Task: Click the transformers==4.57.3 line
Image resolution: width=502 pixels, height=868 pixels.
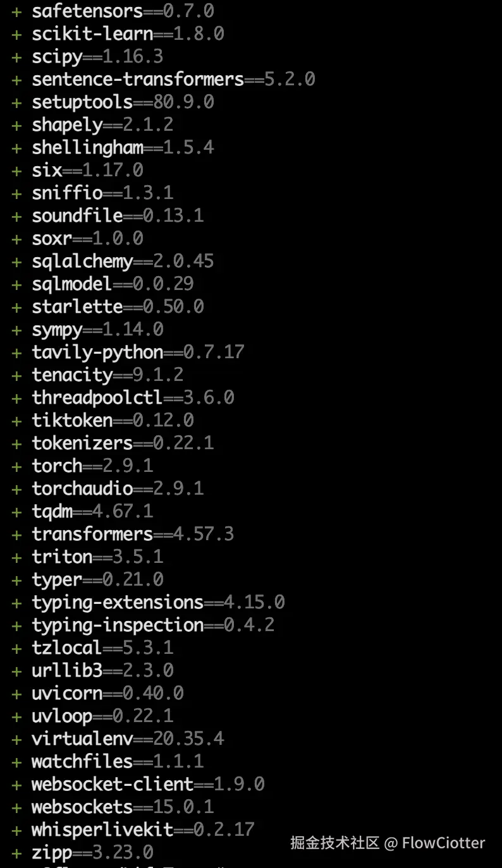Action: pyautogui.click(x=133, y=534)
